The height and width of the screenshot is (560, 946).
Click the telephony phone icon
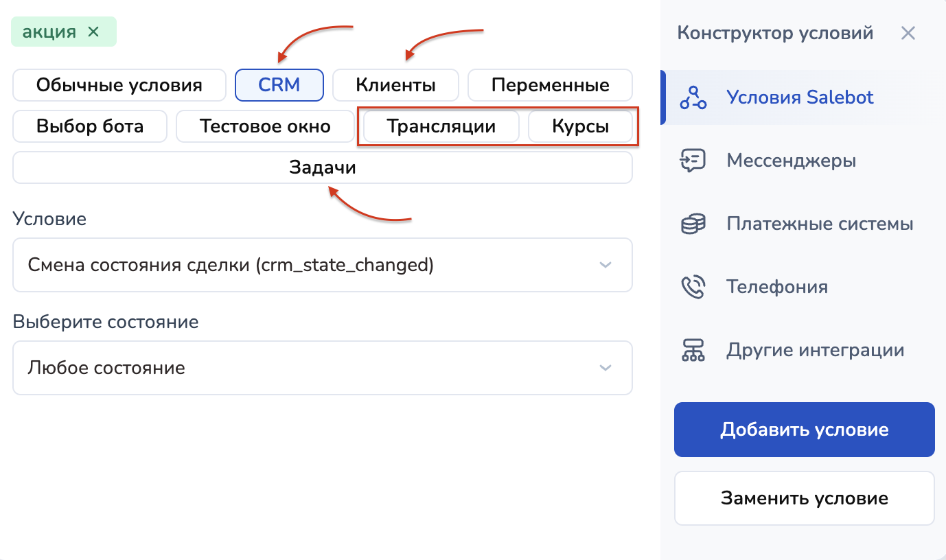(x=693, y=287)
